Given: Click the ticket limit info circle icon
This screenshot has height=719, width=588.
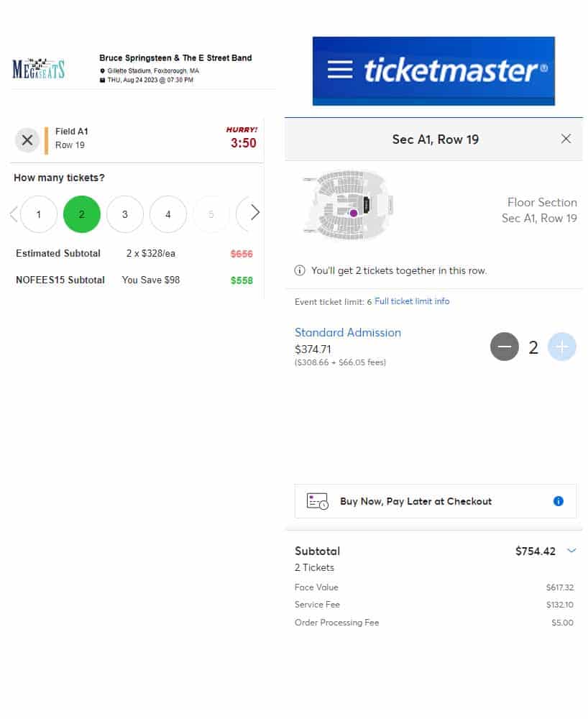Looking at the screenshot, I should pyautogui.click(x=300, y=270).
